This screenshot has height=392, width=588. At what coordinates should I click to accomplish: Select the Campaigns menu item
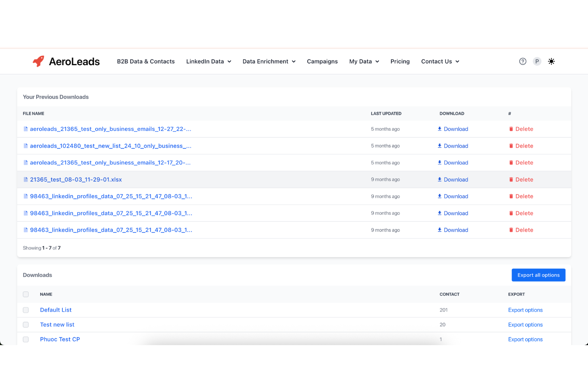click(322, 61)
